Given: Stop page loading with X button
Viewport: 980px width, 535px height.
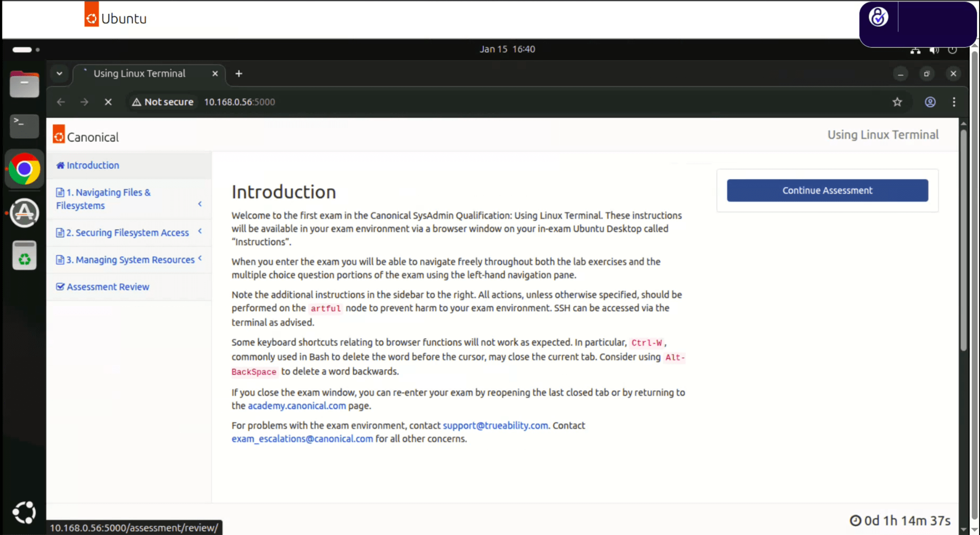Looking at the screenshot, I should [x=108, y=102].
